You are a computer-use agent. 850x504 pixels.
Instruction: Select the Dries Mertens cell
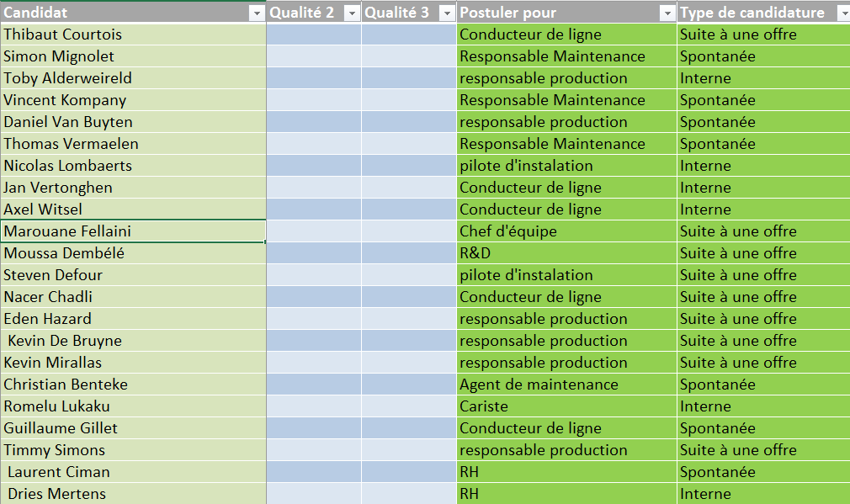point(133,494)
